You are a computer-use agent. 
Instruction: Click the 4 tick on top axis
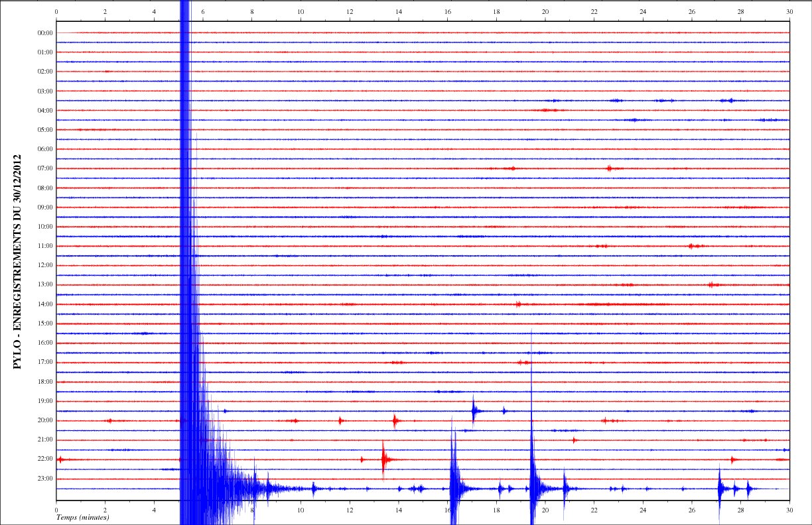click(x=154, y=11)
